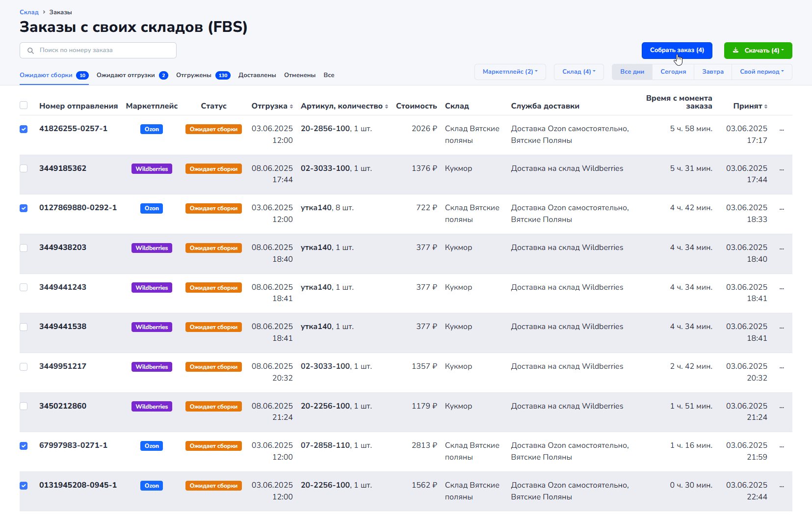The width and height of the screenshot is (812, 523).
Task: Open three-dot menu for order 3449185362
Action: click(x=782, y=169)
